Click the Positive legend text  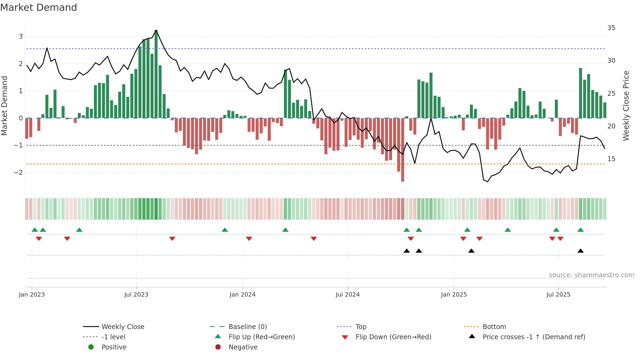coord(114,347)
